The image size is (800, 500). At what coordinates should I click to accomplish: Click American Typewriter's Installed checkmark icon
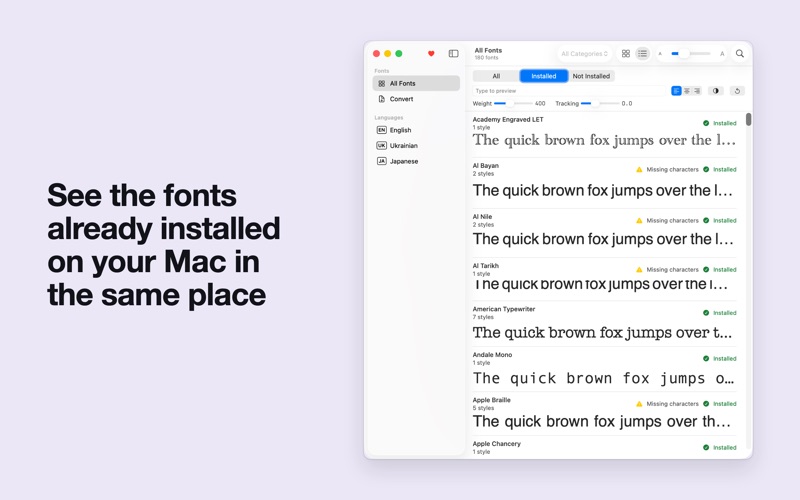click(706, 313)
